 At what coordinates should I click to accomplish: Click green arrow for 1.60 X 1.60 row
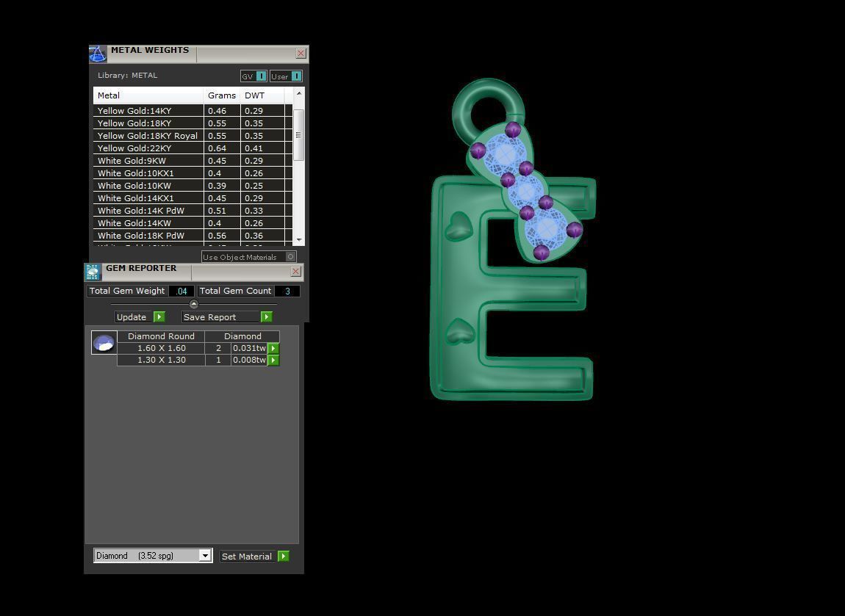[273, 349]
